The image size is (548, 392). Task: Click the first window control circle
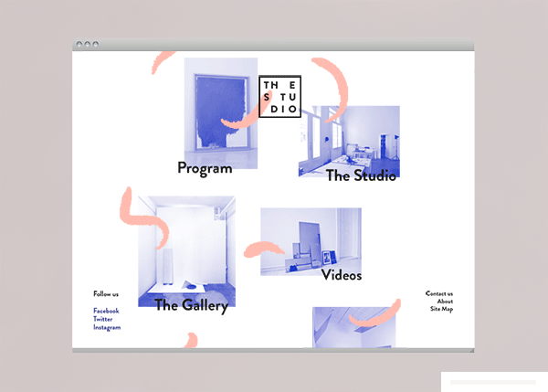[79, 45]
